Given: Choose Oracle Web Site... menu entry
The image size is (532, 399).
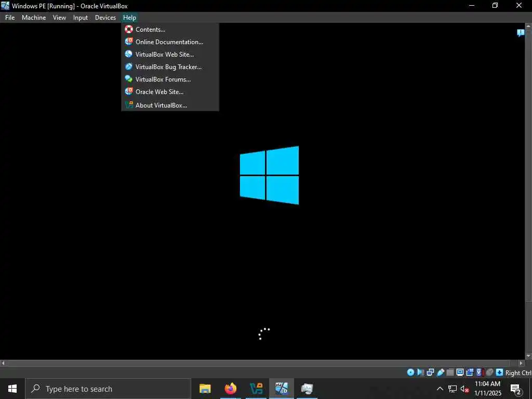Looking at the screenshot, I should (x=170, y=92).
